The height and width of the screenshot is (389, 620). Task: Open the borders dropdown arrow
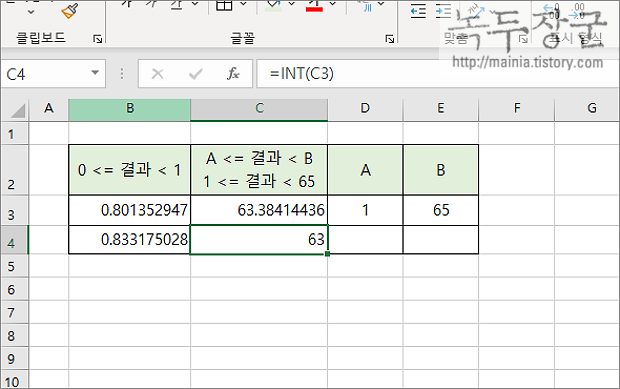coord(244,4)
